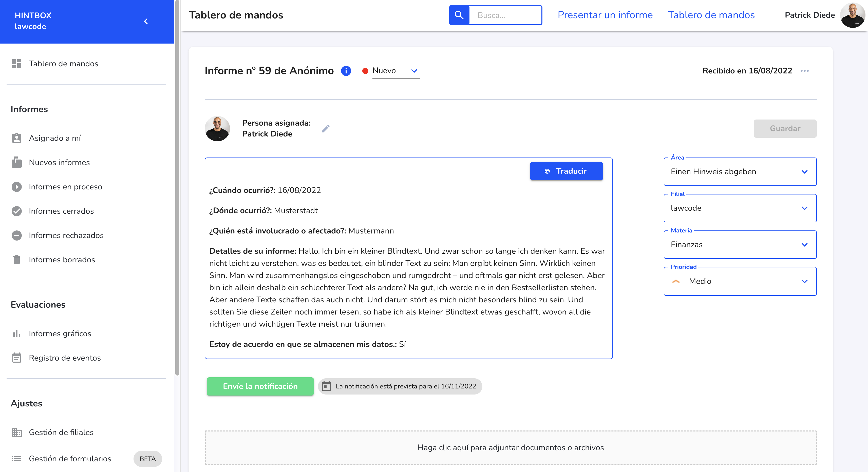The height and width of the screenshot is (472, 868).
Task: Collapse the sidebar with the chevron arrow
Action: coord(146,21)
